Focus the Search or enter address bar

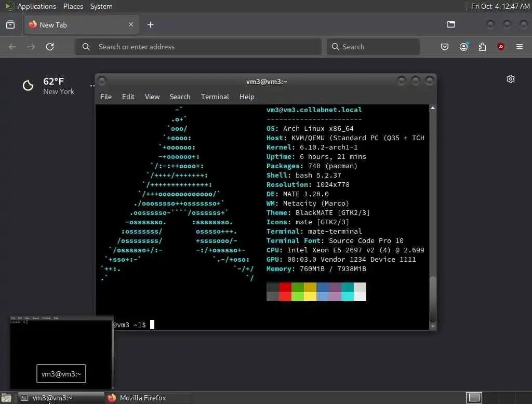(198, 47)
